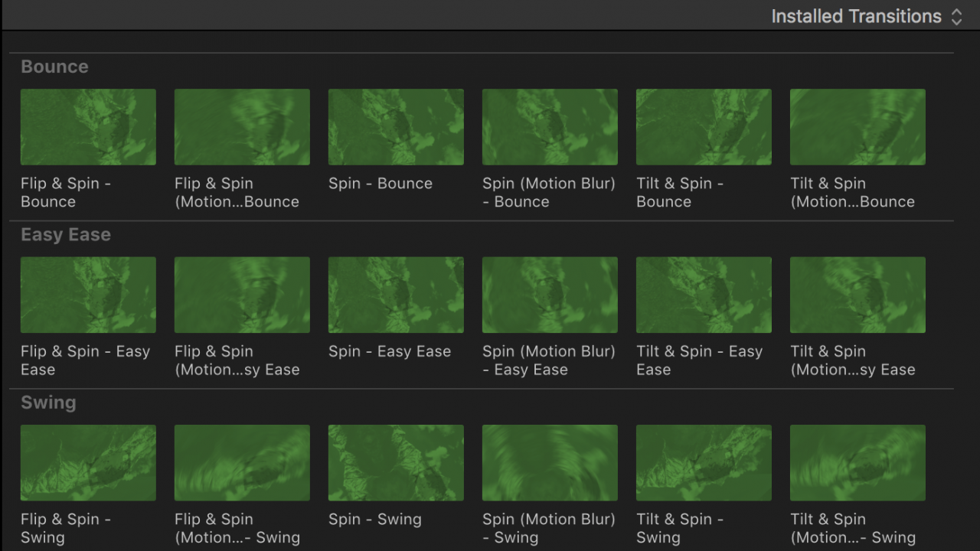Click the 'Spin (Motion Blur) - Easy Ease' label
This screenshot has width=980, height=551.
click(x=549, y=360)
